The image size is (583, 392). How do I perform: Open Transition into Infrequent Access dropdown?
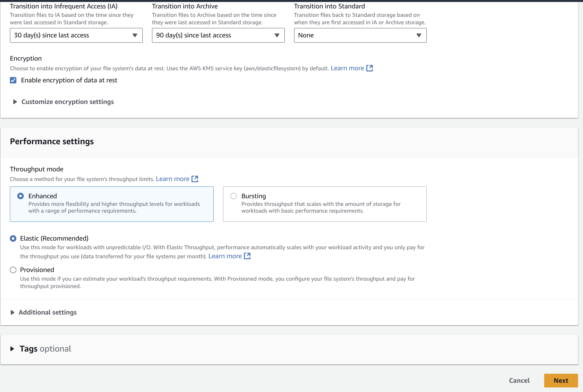(76, 35)
